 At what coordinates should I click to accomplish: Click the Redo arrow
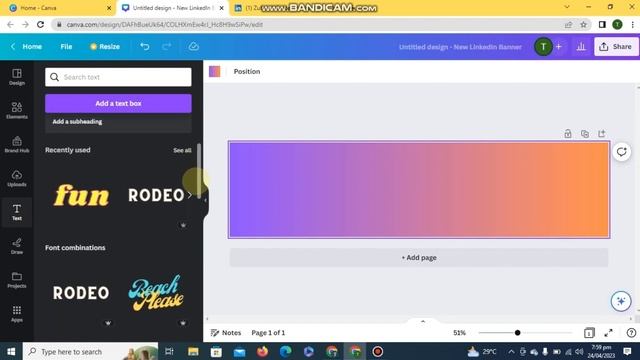click(166, 47)
